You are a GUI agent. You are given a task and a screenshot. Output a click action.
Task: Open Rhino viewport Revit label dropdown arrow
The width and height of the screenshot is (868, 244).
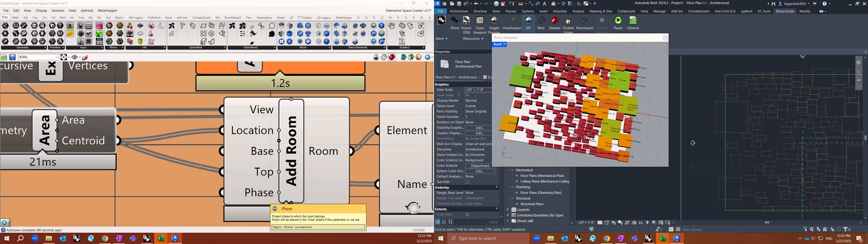tap(505, 44)
